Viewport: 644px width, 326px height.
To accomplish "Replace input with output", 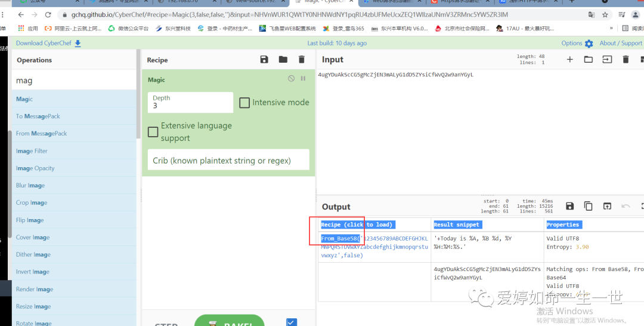I will pos(607,207).
